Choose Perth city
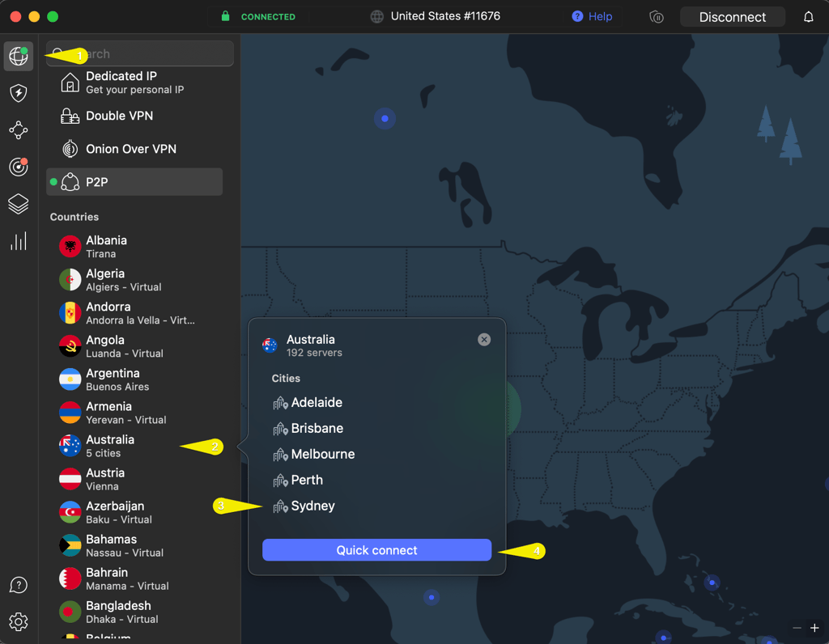The image size is (829, 644). 298,481
